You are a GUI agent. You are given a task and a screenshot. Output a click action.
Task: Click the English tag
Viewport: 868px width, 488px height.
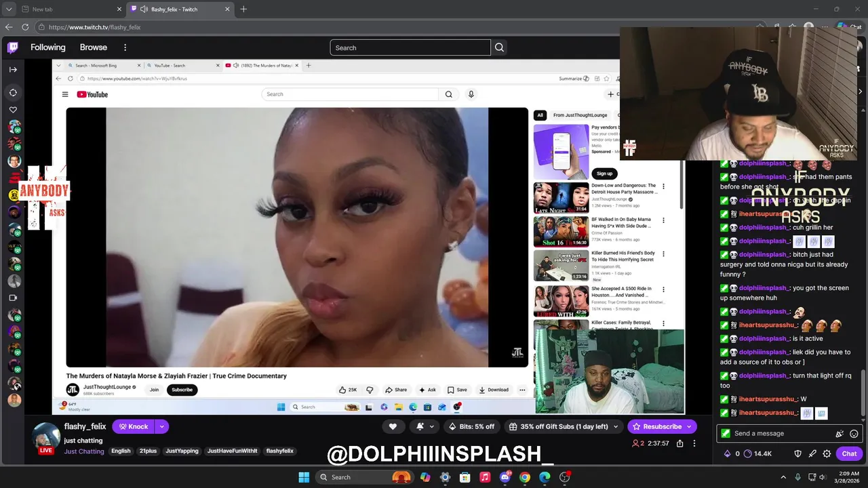(121, 451)
